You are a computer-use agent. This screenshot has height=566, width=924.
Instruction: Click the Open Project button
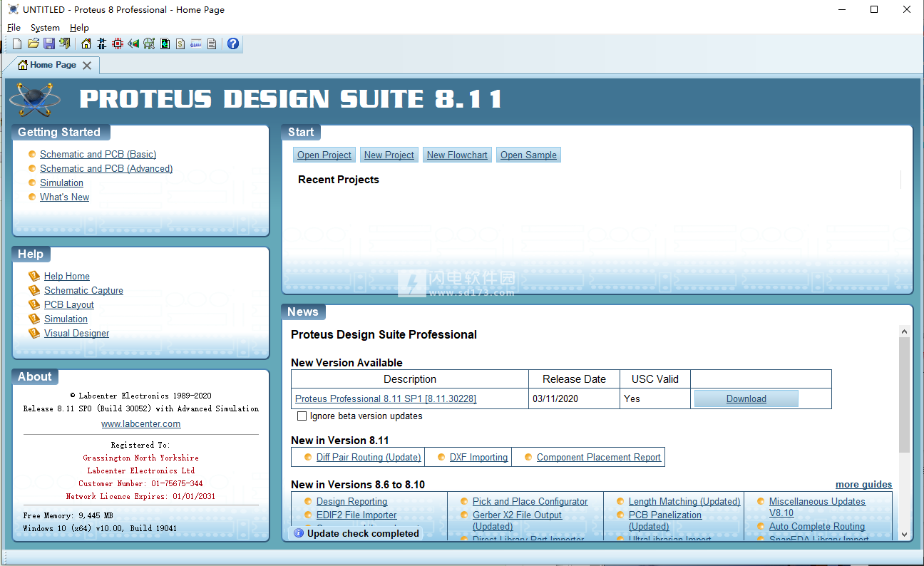click(324, 155)
